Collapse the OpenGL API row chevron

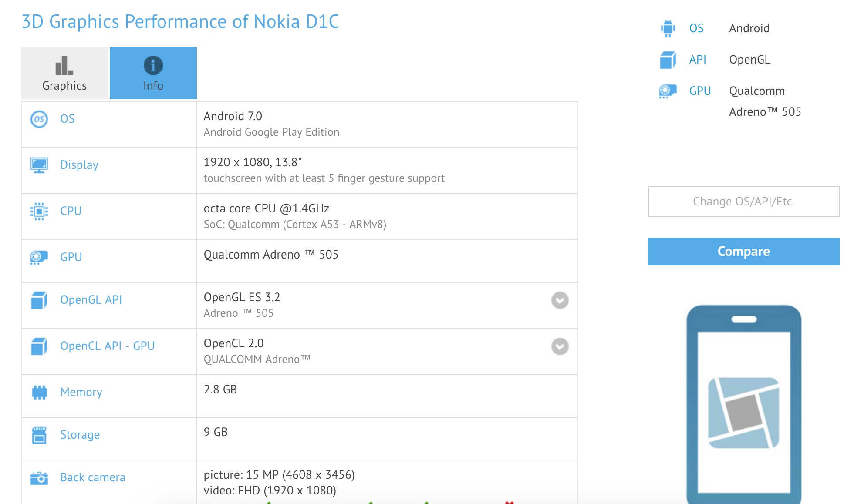pos(560,300)
